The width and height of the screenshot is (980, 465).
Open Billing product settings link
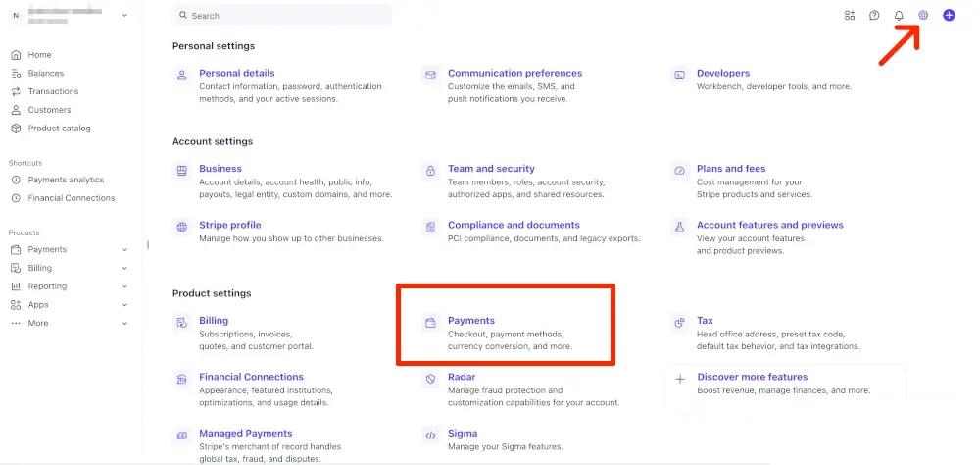(x=214, y=321)
